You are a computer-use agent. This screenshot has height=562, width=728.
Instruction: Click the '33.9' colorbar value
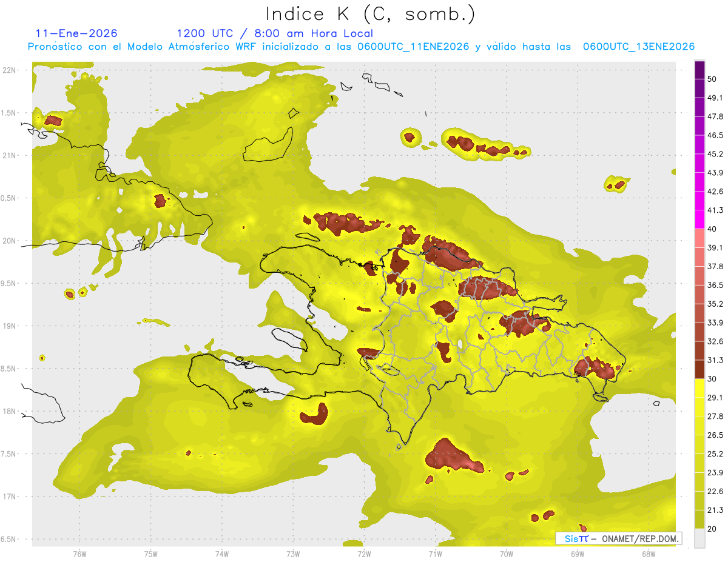[x=715, y=323]
